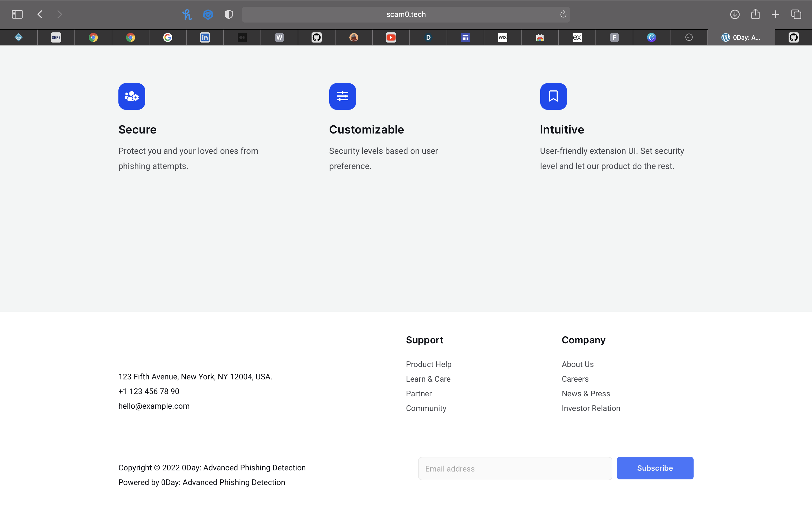Image resolution: width=812 pixels, height=507 pixels.
Task: Click the Customizable sliders icon
Action: click(x=342, y=97)
